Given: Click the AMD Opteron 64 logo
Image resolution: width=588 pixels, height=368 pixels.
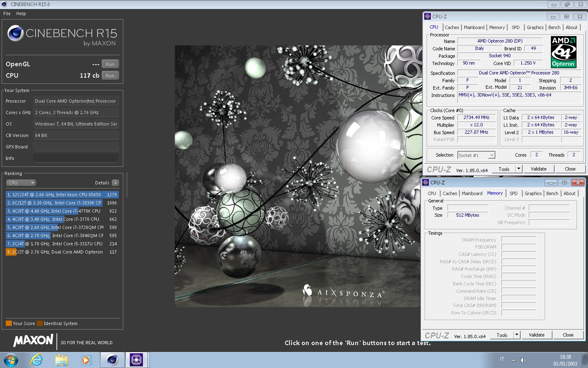Looking at the screenshot, I should [563, 52].
